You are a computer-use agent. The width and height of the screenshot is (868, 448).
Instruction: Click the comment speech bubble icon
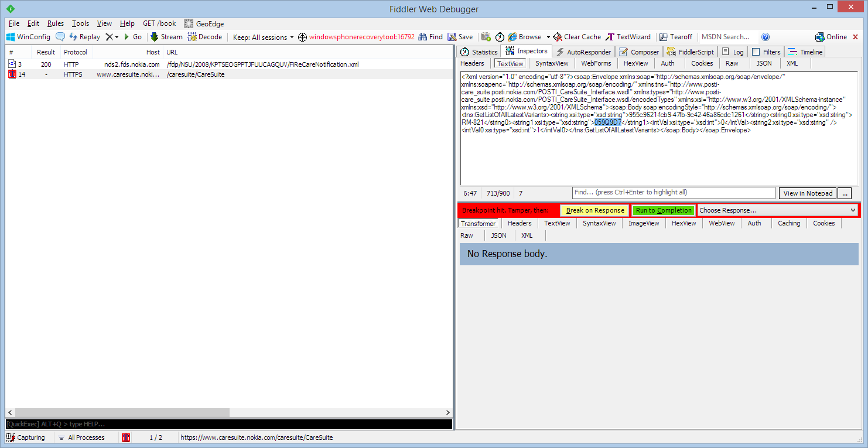click(x=60, y=37)
